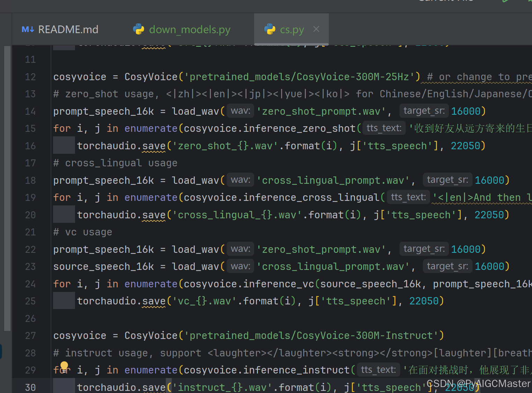
Task: Click 'vc_{}.wav' string on line 25
Action: click(x=204, y=301)
